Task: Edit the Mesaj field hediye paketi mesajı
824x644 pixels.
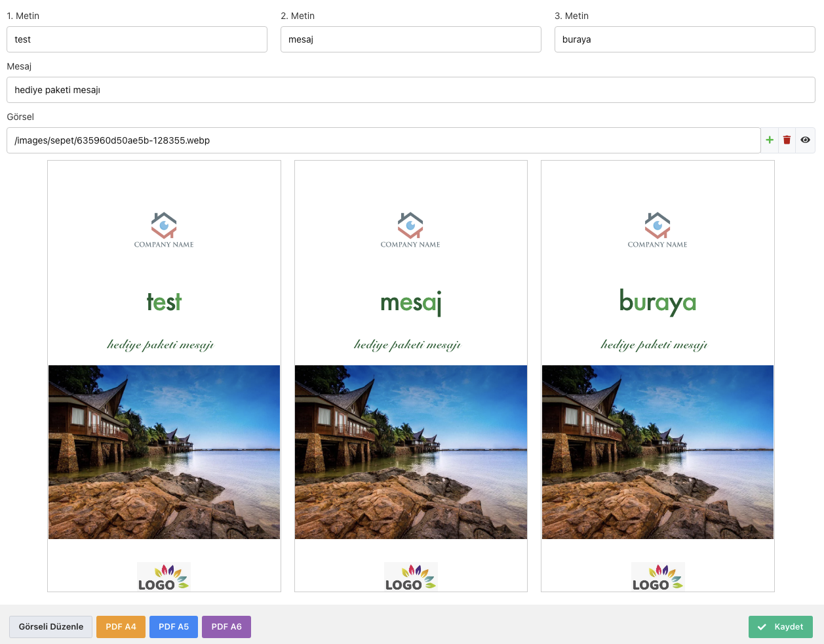Action: [411, 90]
